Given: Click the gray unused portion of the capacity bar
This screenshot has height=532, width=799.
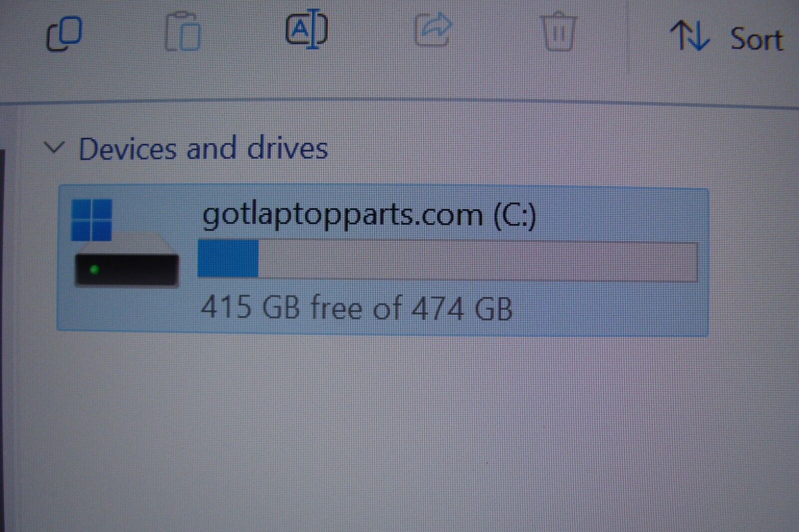Looking at the screenshot, I should (x=478, y=262).
